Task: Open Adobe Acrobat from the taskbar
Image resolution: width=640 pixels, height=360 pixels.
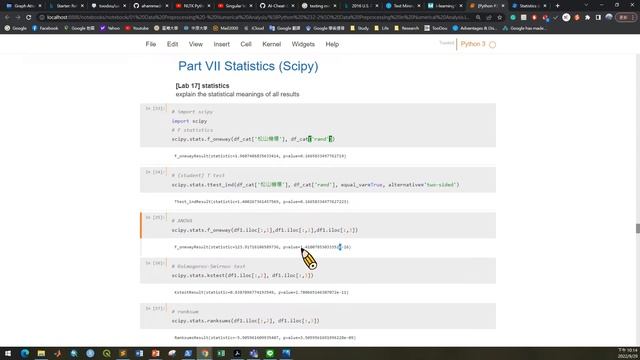Action: [x=237, y=353]
